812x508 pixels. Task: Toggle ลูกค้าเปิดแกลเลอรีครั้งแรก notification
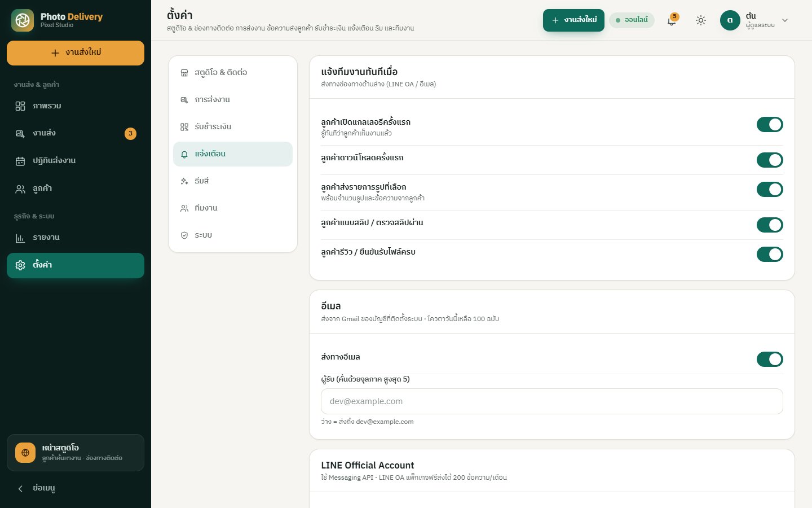[770, 125]
